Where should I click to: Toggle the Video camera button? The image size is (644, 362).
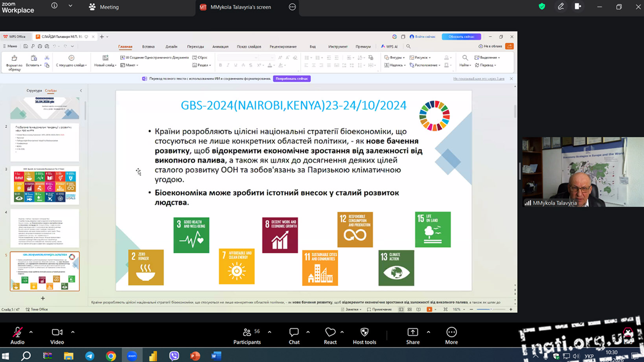57,336
